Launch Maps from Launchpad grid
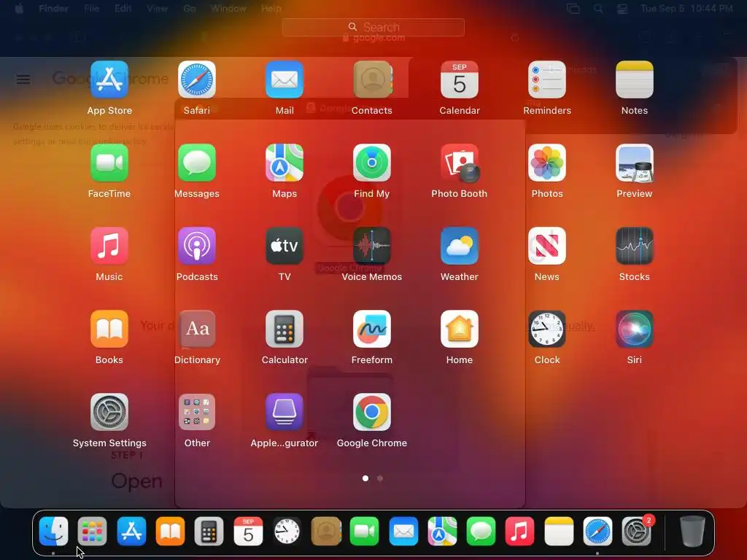The image size is (747, 560). click(x=285, y=163)
